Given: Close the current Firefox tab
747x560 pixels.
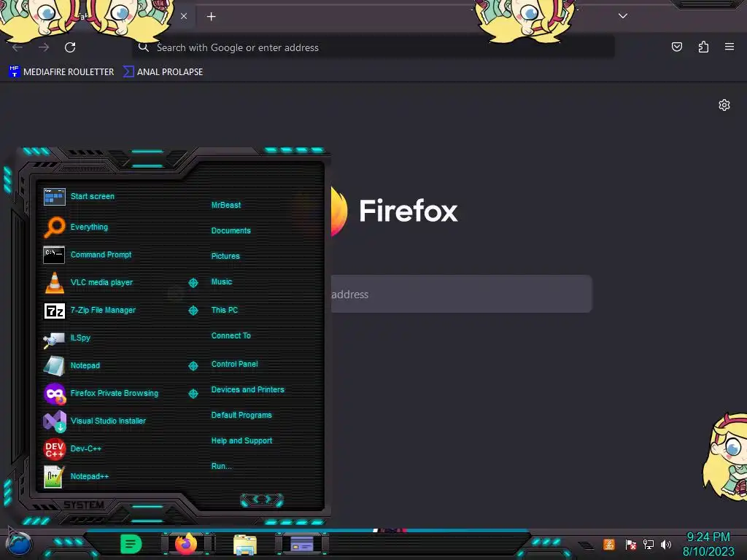Looking at the screenshot, I should pos(184,16).
